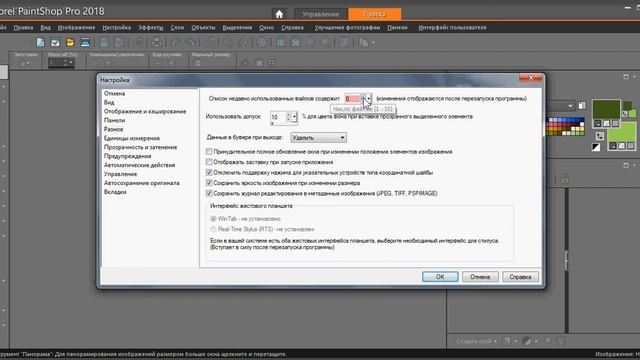Select 'Предупреждения' category
This screenshot has height=360, width=640.
coord(127,156)
